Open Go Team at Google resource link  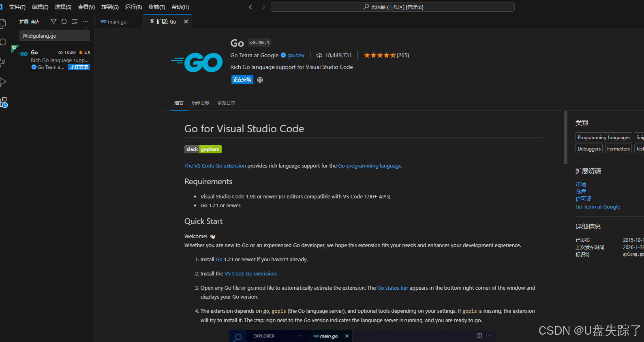click(x=598, y=206)
